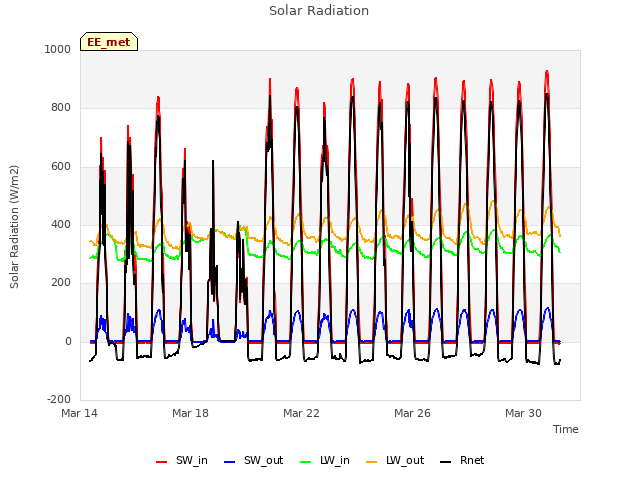Click the Mar 14 x-axis tick label

click(79, 413)
